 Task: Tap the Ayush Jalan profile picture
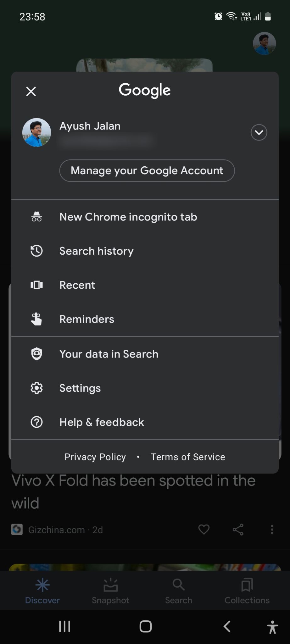(36, 132)
